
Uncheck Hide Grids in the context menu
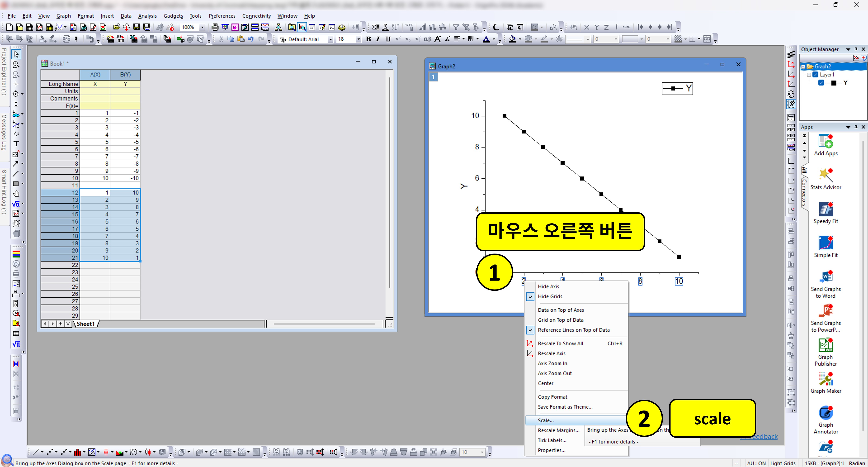coord(530,296)
